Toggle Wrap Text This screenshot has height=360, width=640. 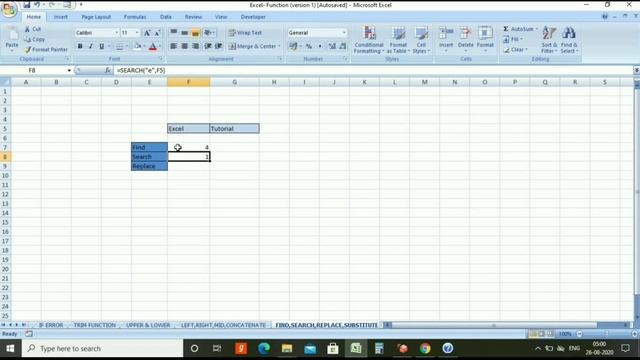(245, 33)
